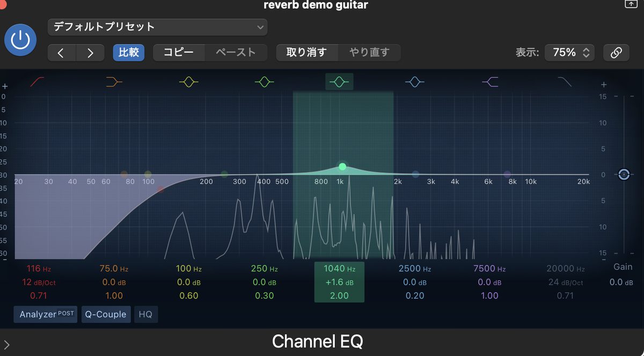Open the 75% view size menu

[x=569, y=53]
